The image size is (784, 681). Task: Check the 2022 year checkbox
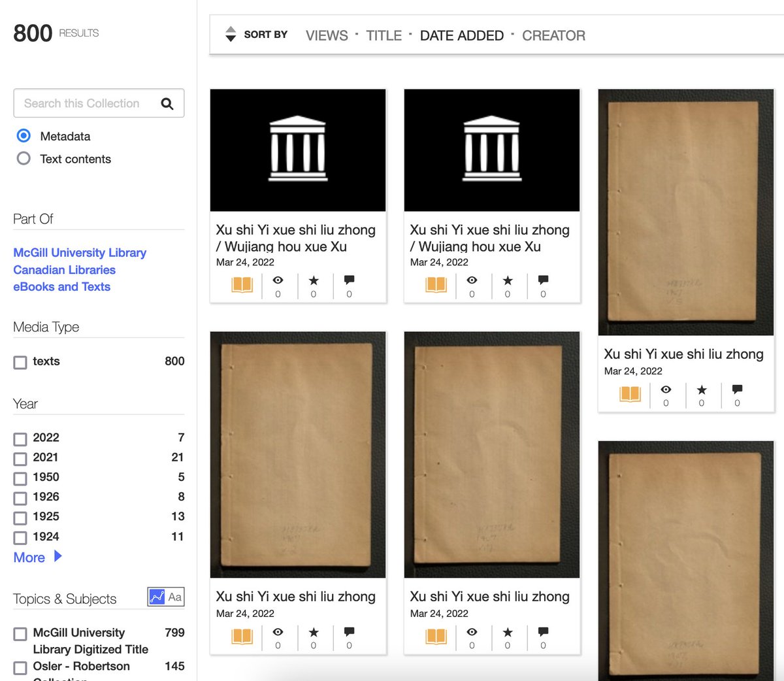(20, 439)
